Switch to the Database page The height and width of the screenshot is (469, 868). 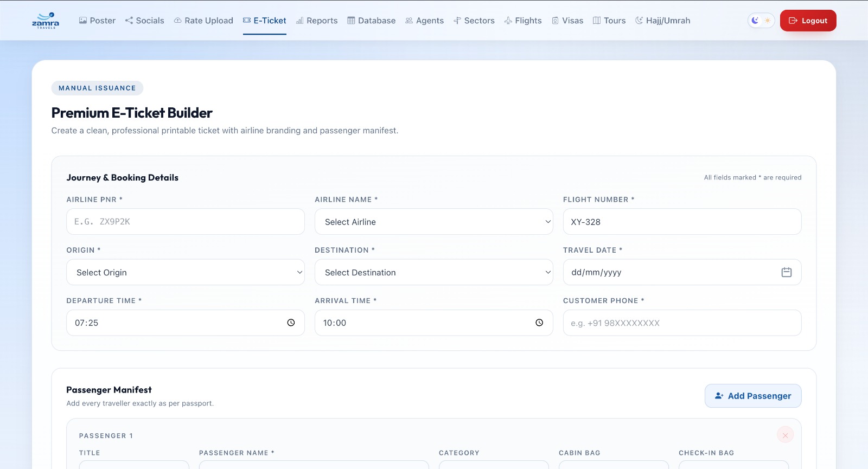(372, 21)
